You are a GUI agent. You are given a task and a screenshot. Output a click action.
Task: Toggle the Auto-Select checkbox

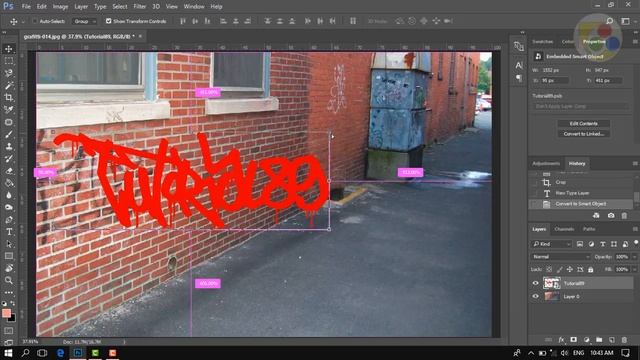(35, 21)
